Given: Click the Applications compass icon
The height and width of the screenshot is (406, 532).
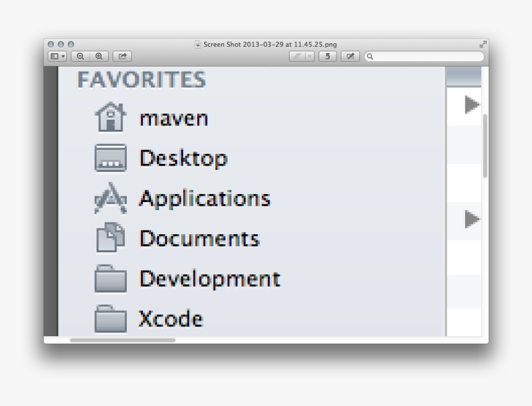Looking at the screenshot, I should pyautogui.click(x=109, y=198).
